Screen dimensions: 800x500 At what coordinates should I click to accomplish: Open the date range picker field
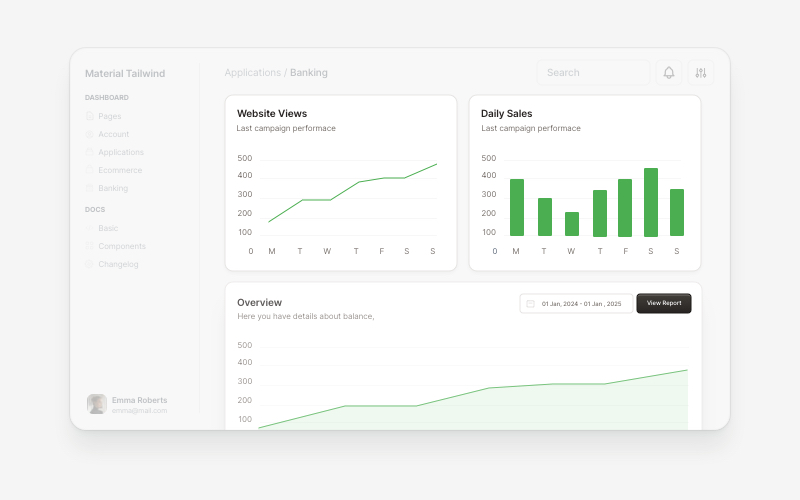click(576, 304)
